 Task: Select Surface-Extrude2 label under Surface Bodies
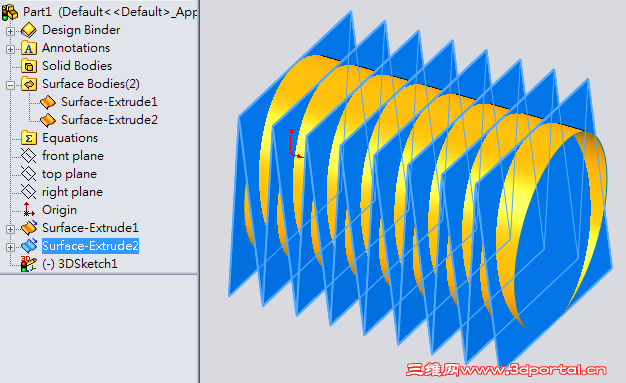109,120
